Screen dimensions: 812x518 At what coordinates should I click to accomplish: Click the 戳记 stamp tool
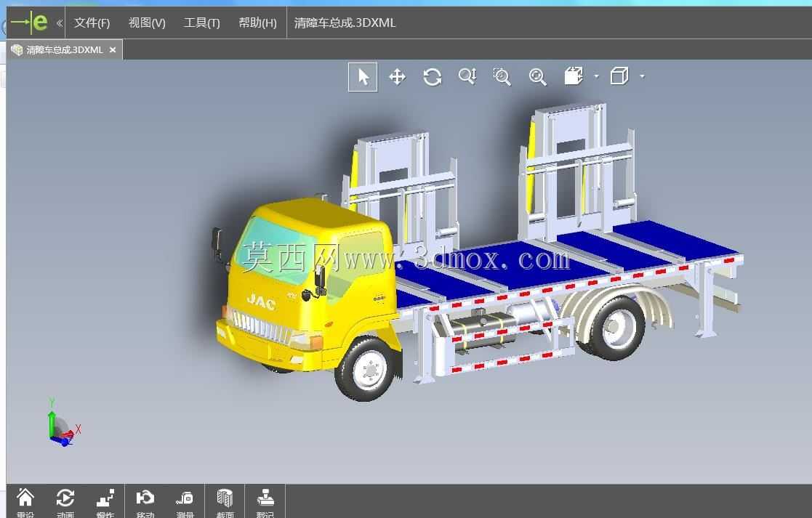(265, 502)
